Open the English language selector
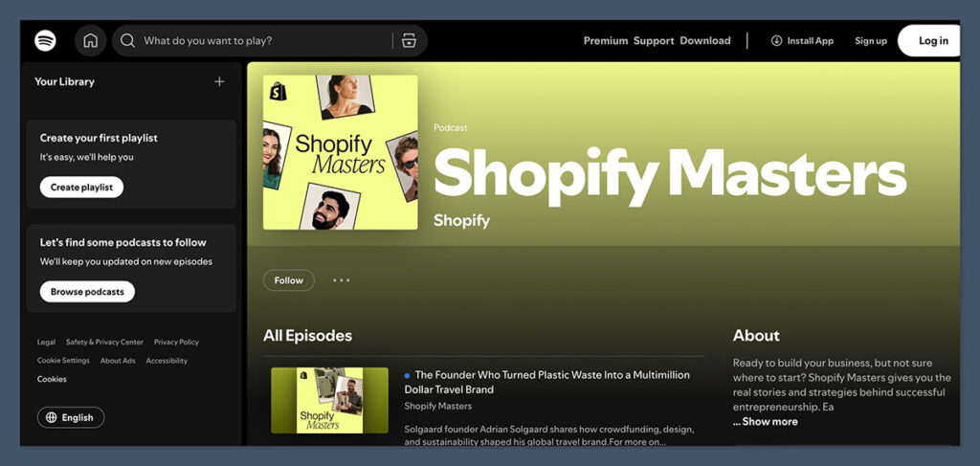This screenshot has height=466, width=980. 71,417
